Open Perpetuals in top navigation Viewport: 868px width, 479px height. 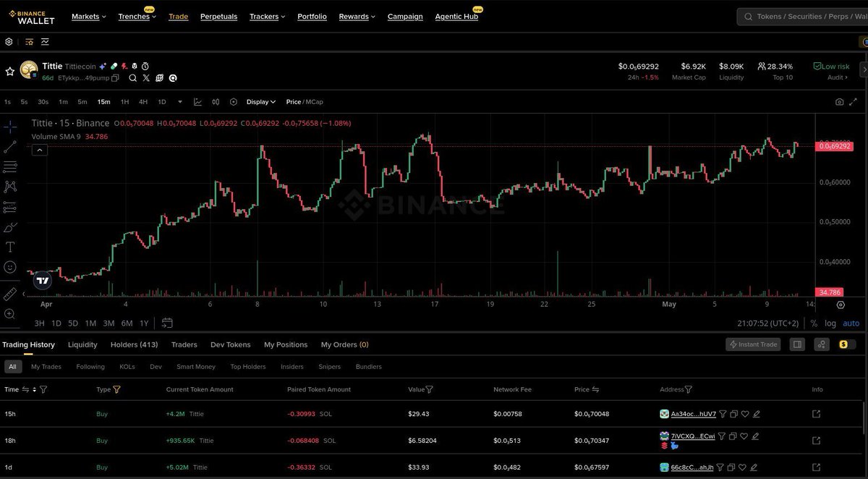click(218, 17)
